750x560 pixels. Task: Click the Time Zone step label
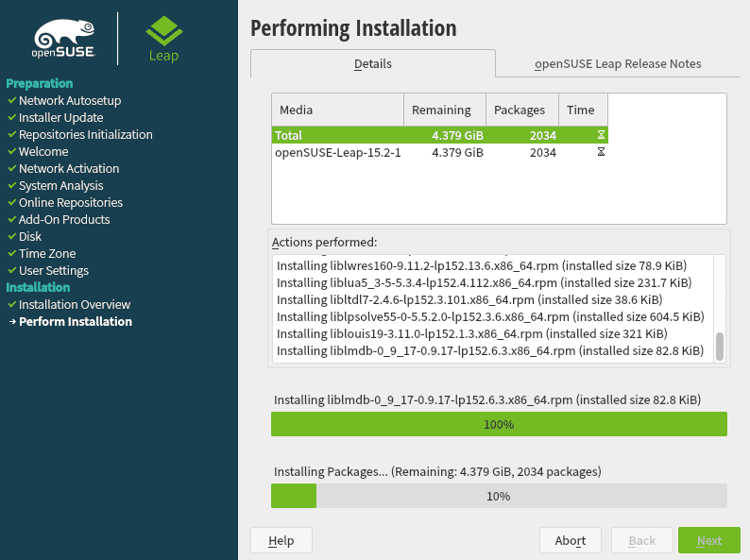[47, 253]
